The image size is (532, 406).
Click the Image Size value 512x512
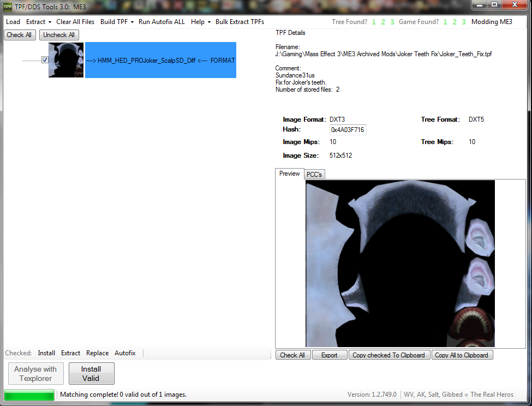tap(340, 156)
